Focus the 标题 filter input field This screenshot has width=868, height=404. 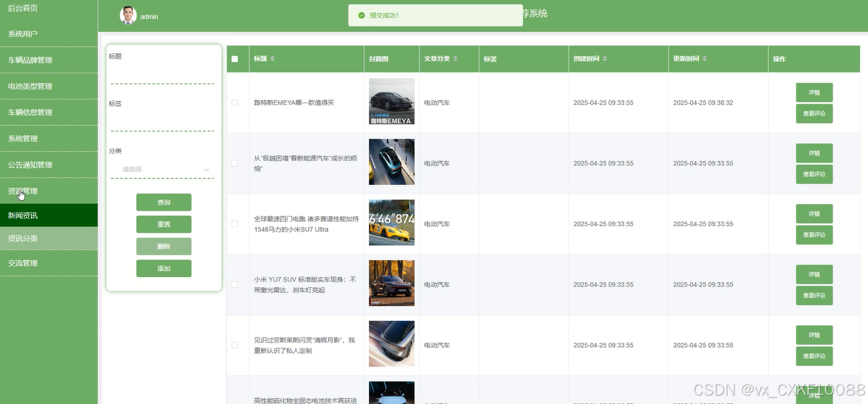click(x=162, y=75)
